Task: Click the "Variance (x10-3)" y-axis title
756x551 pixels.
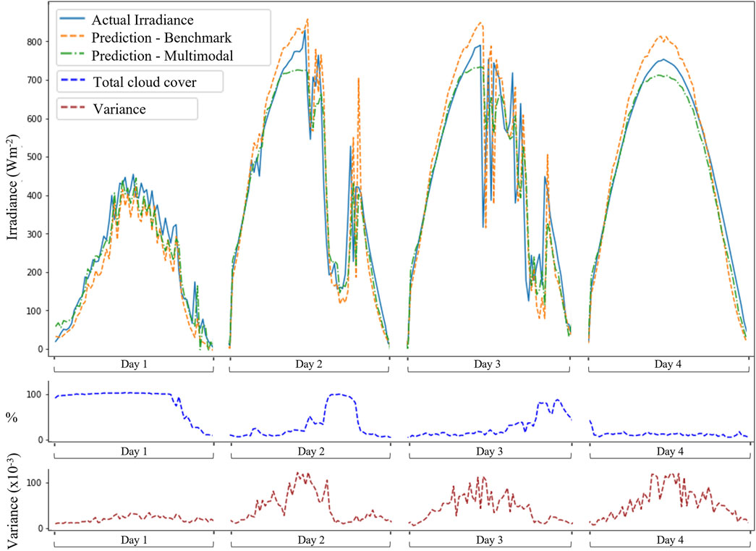Action: pos(13,501)
